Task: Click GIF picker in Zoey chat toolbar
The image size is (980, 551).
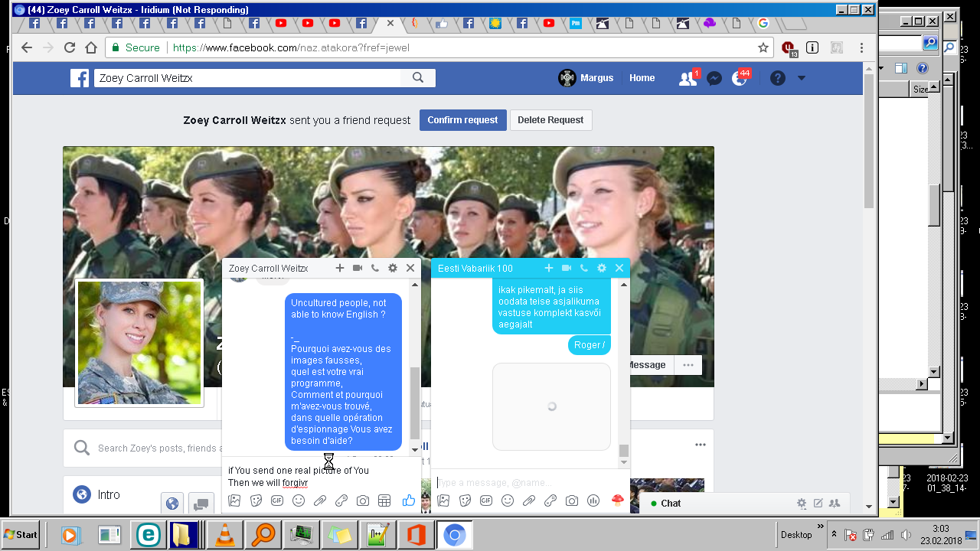Action: click(277, 500)
